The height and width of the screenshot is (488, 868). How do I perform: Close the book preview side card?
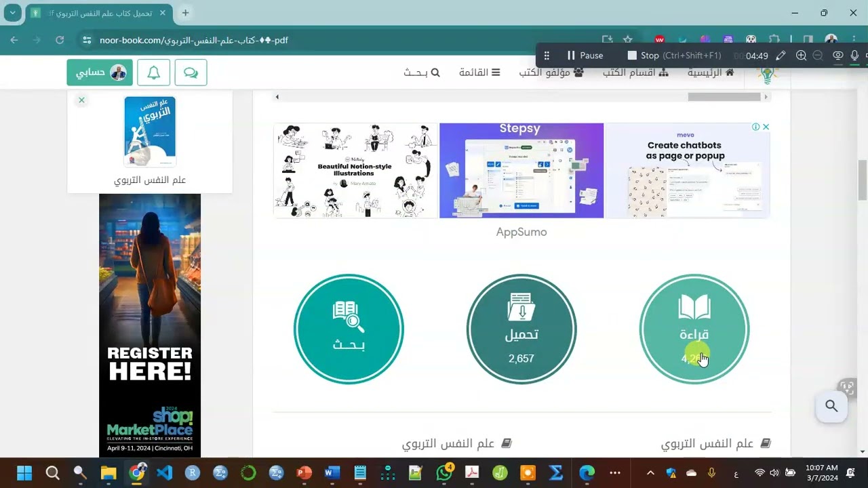[x=81, y=100]
